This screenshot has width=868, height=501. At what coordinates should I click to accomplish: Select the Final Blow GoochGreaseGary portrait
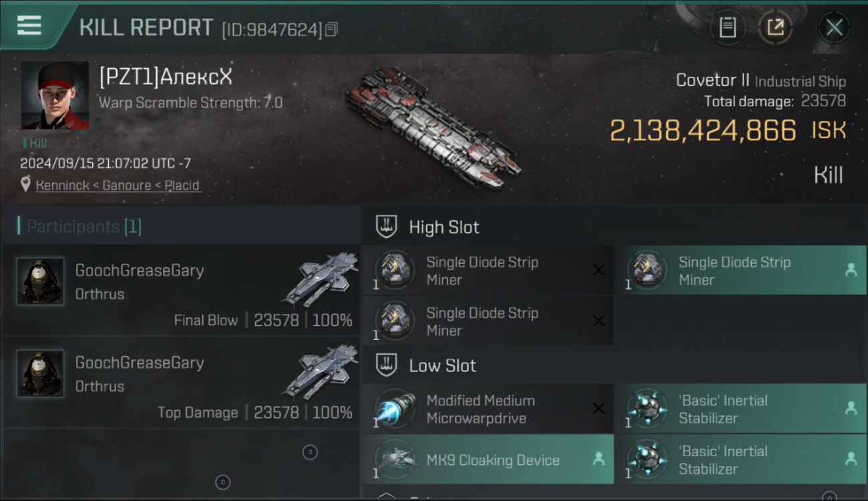pos(40,281)
